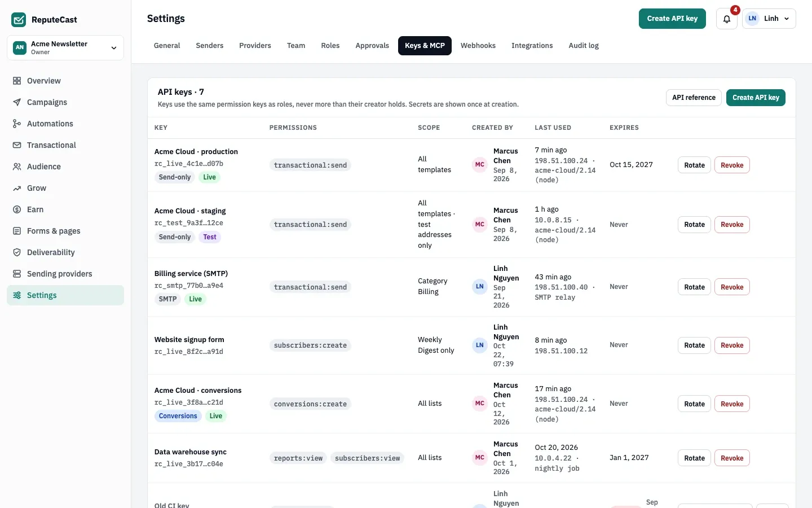Click the Forms & pages icon
Screen dimensions: 812x508
[17, 231]
